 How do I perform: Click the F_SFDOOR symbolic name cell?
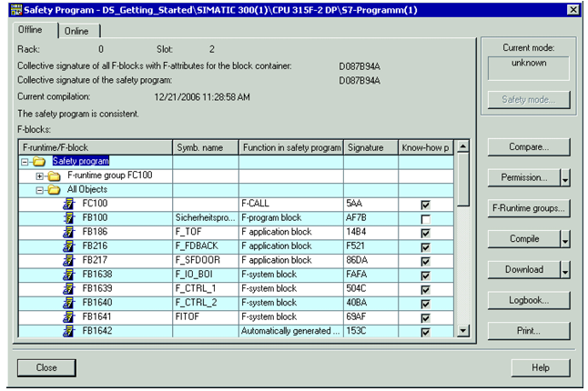[206, 260]
